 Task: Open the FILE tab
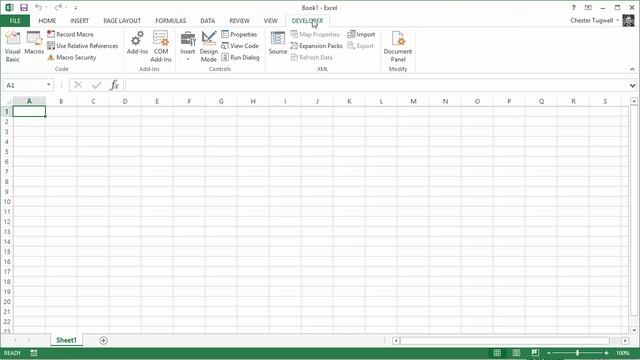(x=15, y=20)
